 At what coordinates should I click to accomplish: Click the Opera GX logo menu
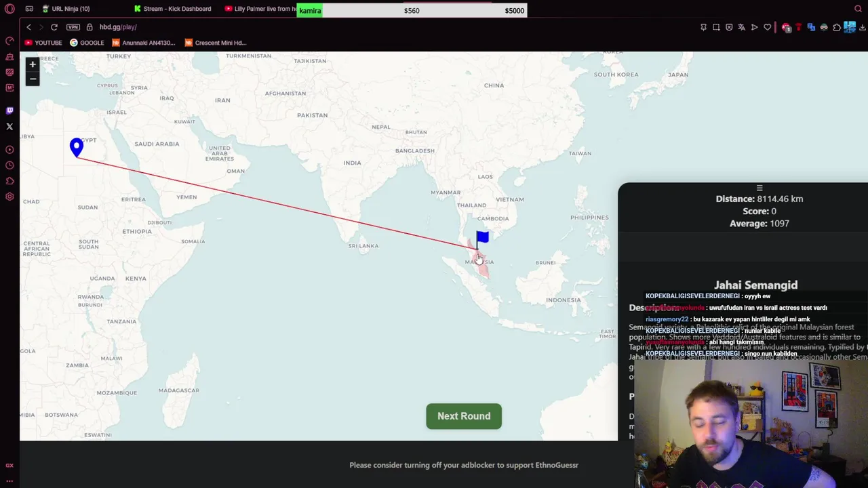9,9
